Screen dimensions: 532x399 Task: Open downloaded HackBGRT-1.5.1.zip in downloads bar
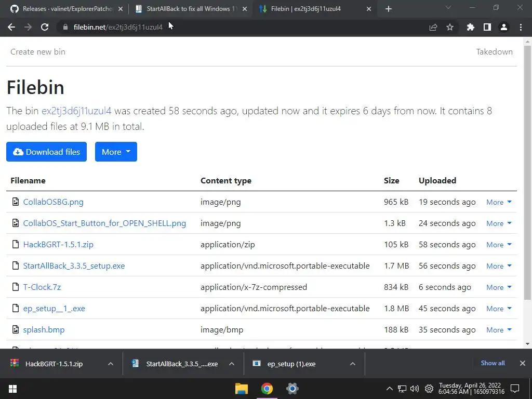(x=54, y=364)
